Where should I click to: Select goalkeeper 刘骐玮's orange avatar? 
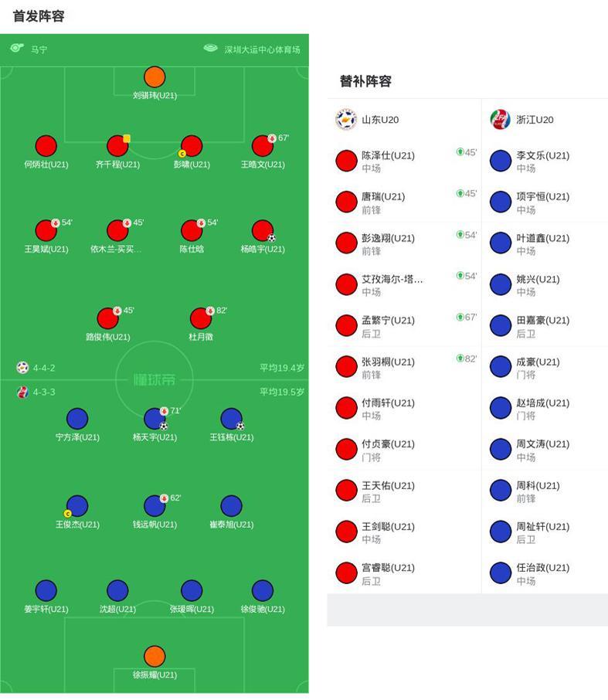[x=155, y=77]
